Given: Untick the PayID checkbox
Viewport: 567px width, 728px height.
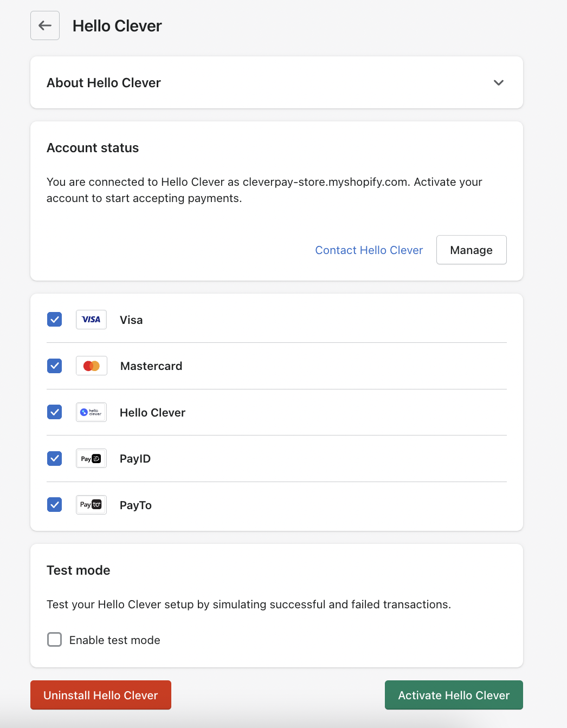Looking at the screenshot, I should (55, 459).
